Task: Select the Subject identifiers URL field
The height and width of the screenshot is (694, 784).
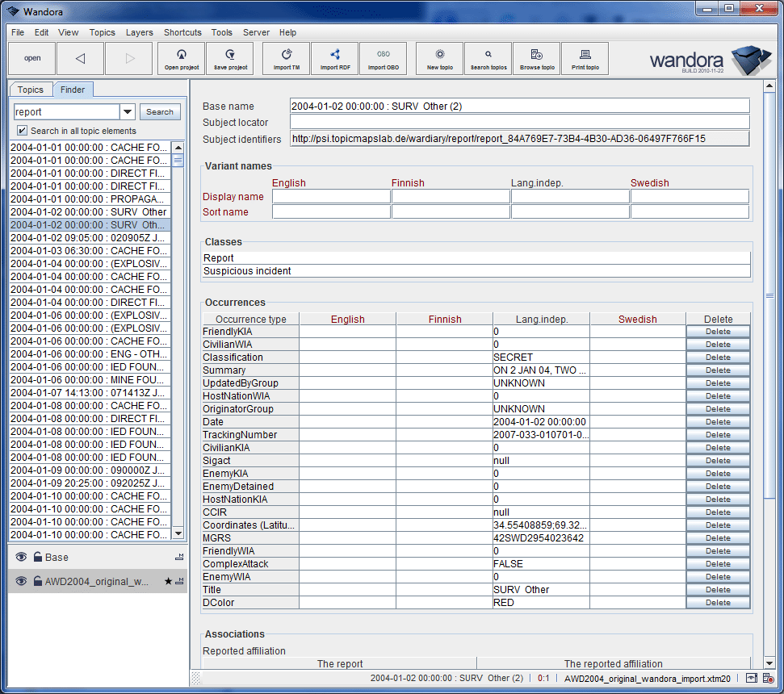Action: click(x=517, y=138)
